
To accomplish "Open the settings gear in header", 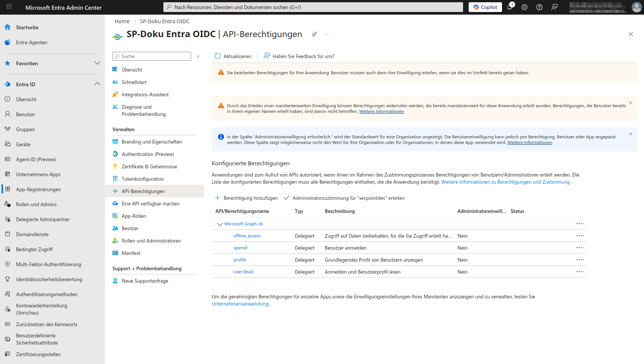I will (x=524, y=7).
